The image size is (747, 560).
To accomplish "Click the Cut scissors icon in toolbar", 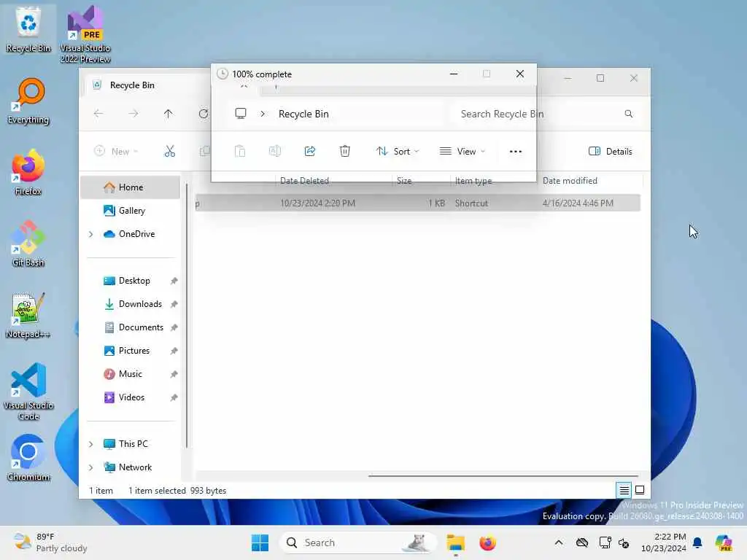I will pos(169,152).
